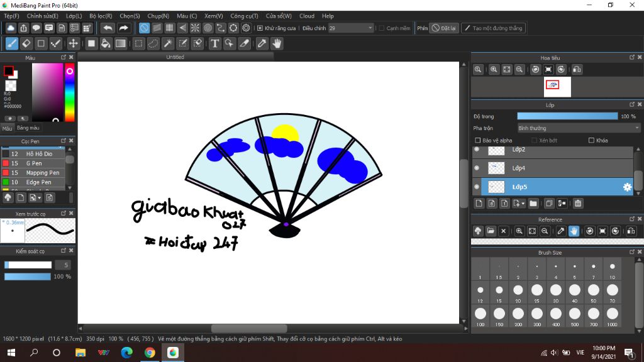Viewport: 644px width, 362px height.
Task: Turn on grid snap guide
Action: pos(170,28)
